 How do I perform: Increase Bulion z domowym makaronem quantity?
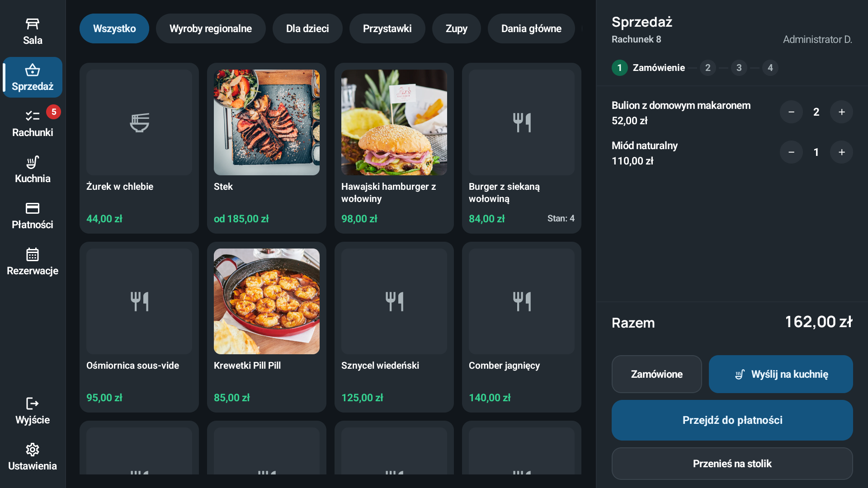pyautogui.click(x=841, y=112)
